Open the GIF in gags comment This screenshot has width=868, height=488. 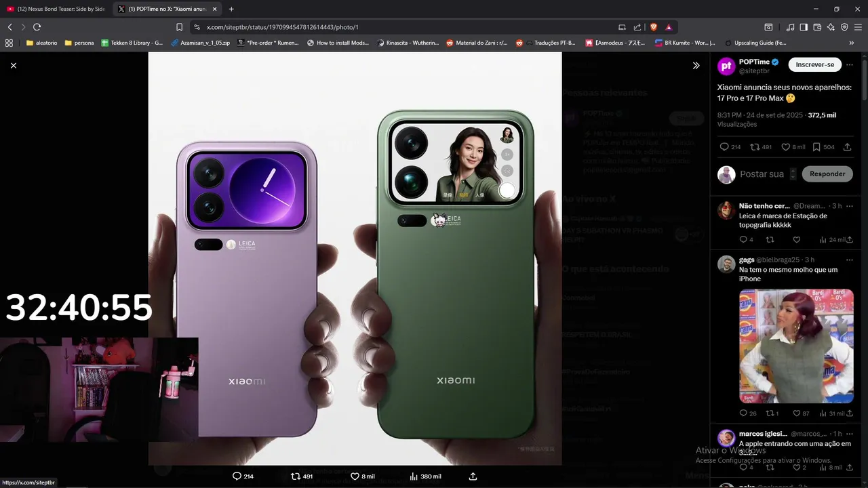coord(796,346)
